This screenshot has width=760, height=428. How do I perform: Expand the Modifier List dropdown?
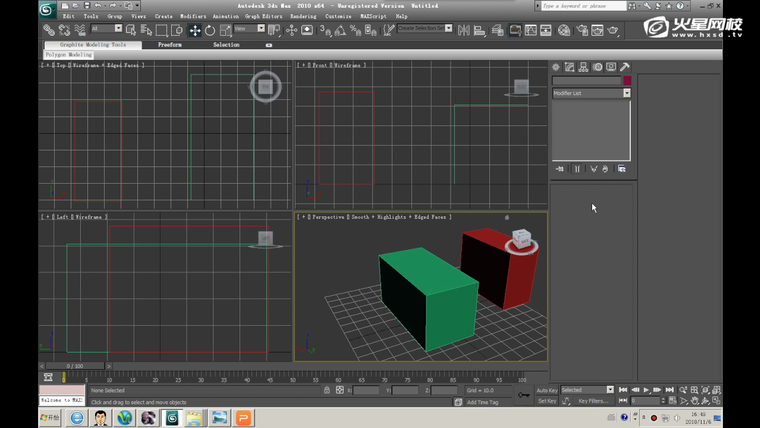(627, 93)
